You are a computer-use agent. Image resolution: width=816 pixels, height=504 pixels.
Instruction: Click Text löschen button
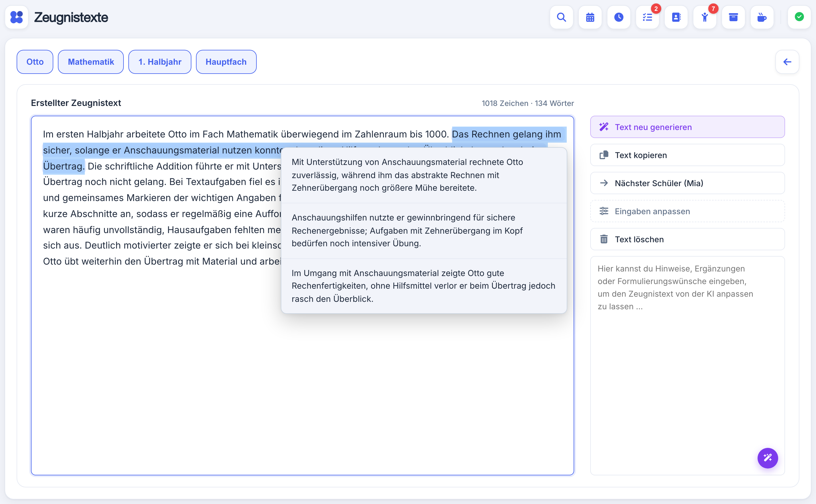pyautogui.click(x=687, y=239)
